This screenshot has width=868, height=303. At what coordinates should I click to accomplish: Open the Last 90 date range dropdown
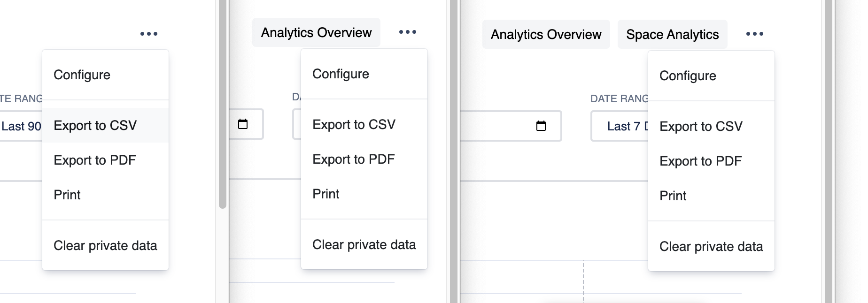click(x=21, y=126)
